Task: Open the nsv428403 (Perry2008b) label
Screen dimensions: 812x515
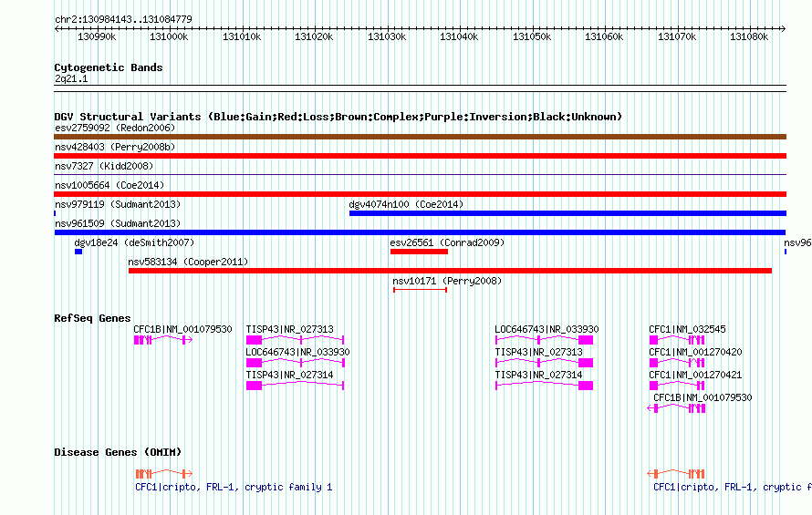Action: pos(115,147)
